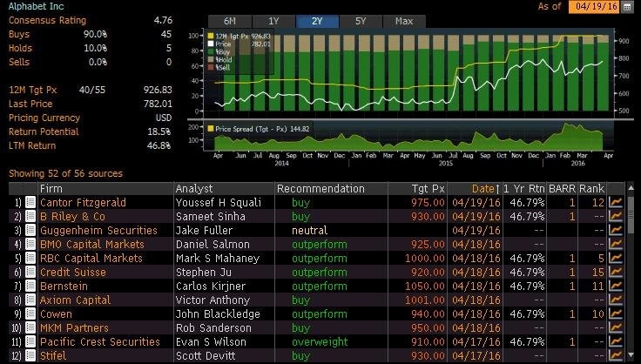Show chart icon for Cantor Fitzgerald row

click(x=615, y=202)
